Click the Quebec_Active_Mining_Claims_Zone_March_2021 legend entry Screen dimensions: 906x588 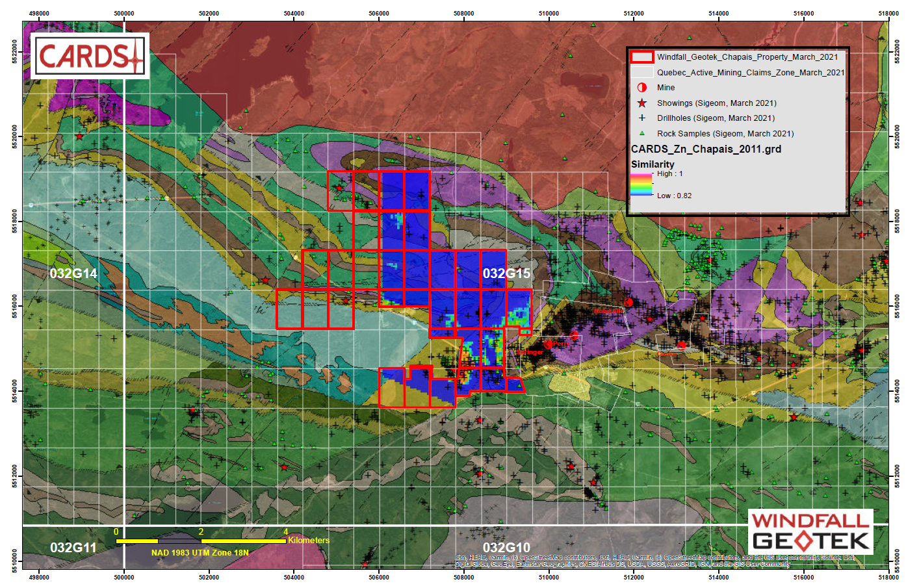tap(751, 73)
